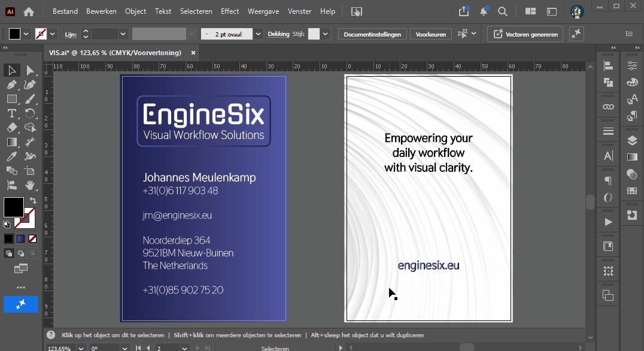Open the 2 pt ovaal brush dropdown
Image resolution: width=644 pixels, height=351 pixels.
258,34
